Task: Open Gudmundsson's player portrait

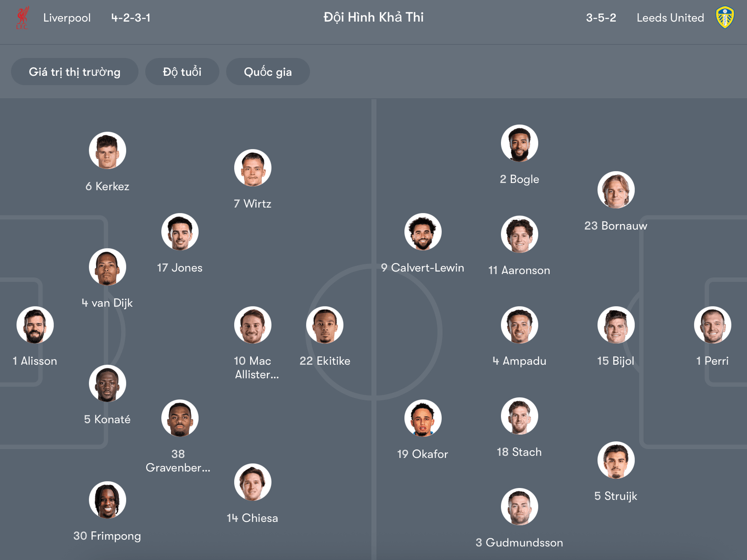Action: (x=519, y=506)
